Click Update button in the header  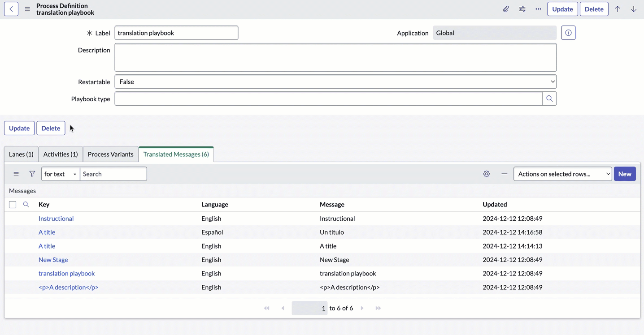[x=562, y=9]
